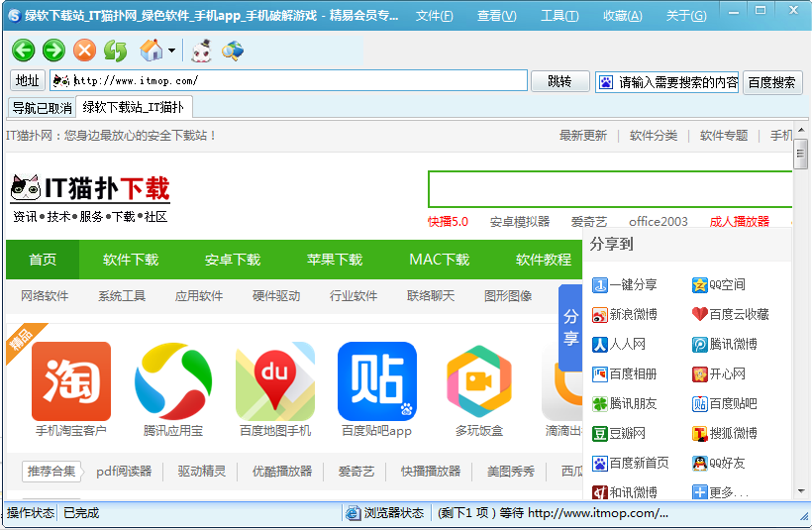
Task: Share to 百度贴吧 icon in share panel
Action: pos(700,403)
